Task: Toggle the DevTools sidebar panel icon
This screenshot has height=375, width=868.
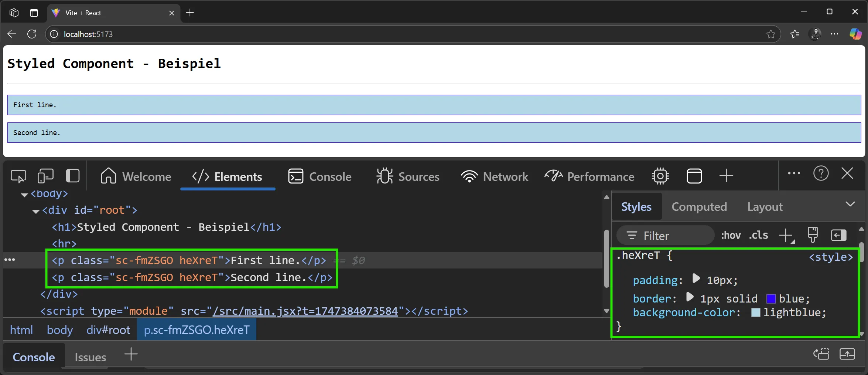Action: (x=72, y=176)
